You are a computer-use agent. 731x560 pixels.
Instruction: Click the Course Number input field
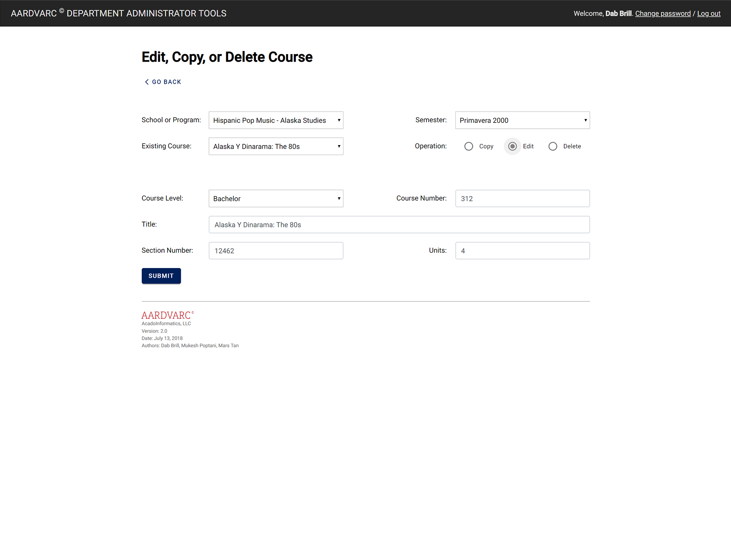click(522, 198)
